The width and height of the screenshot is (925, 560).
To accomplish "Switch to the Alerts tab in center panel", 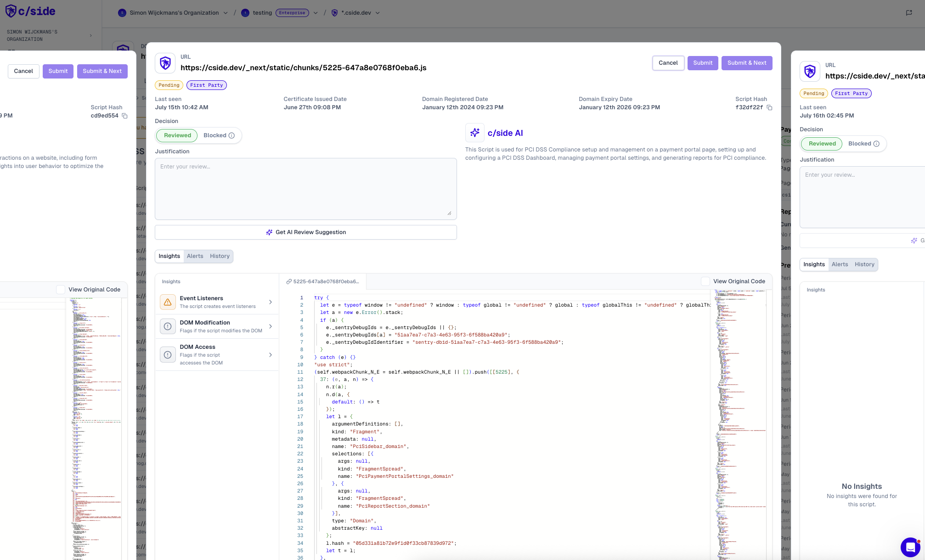I will point(195,256).
